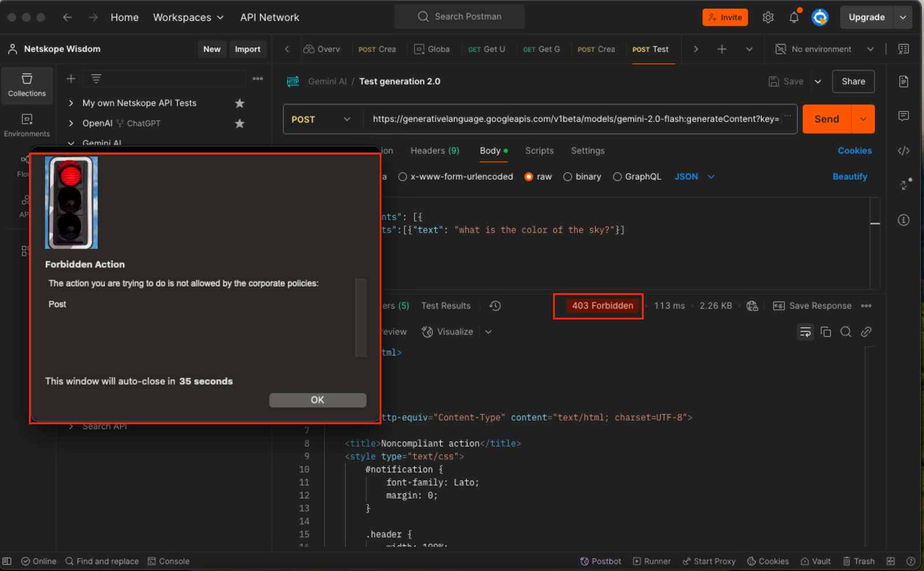This screenshot has width=924, height=571.
Task: Expand My own Netskope API Tests collection
Action: pyautogui.click(x=71, y=103)
